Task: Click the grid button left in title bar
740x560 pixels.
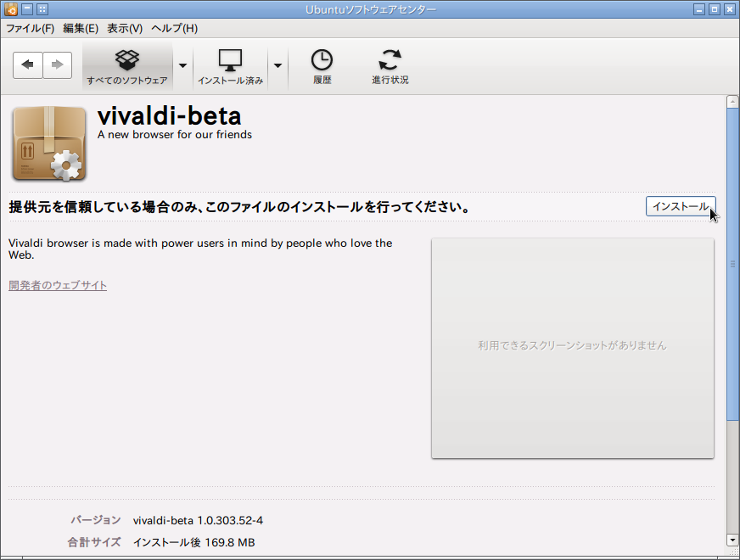Action: click(x=42, y=9)
